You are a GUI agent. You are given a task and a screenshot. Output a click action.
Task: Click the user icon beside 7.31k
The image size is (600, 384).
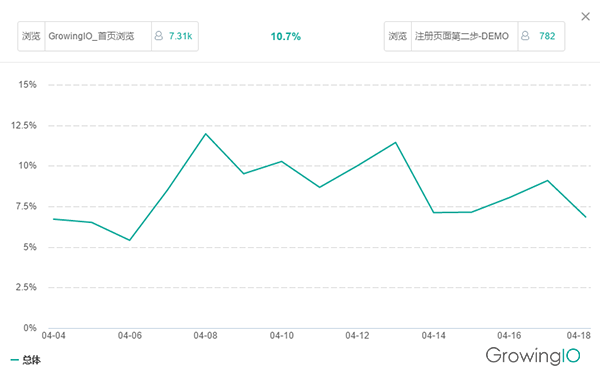coord(158,36)
